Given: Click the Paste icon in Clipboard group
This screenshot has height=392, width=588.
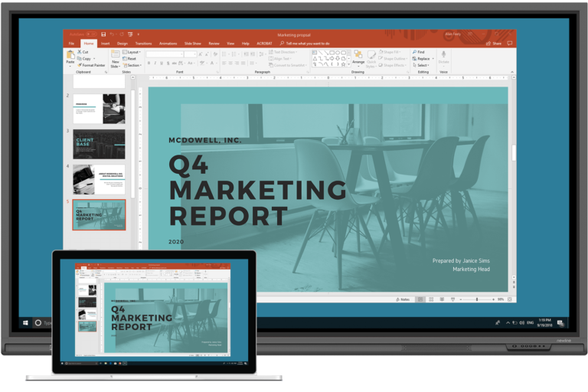Looking at the screenshot, I should point(70,56).
